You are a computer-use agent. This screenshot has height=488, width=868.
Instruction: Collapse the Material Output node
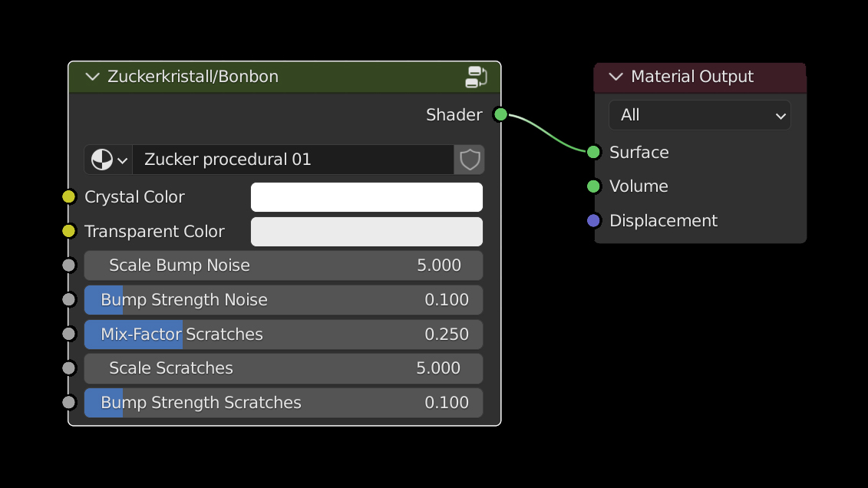click(616, 77)
